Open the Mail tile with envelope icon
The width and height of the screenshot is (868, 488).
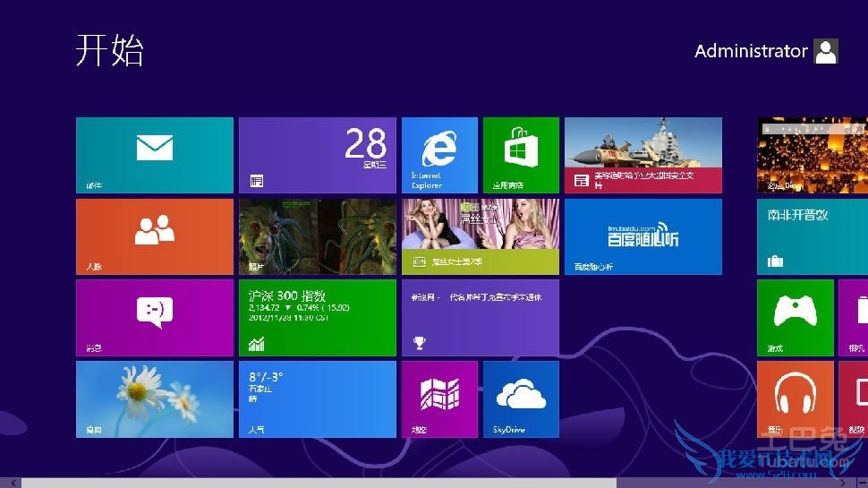(155, 155)
